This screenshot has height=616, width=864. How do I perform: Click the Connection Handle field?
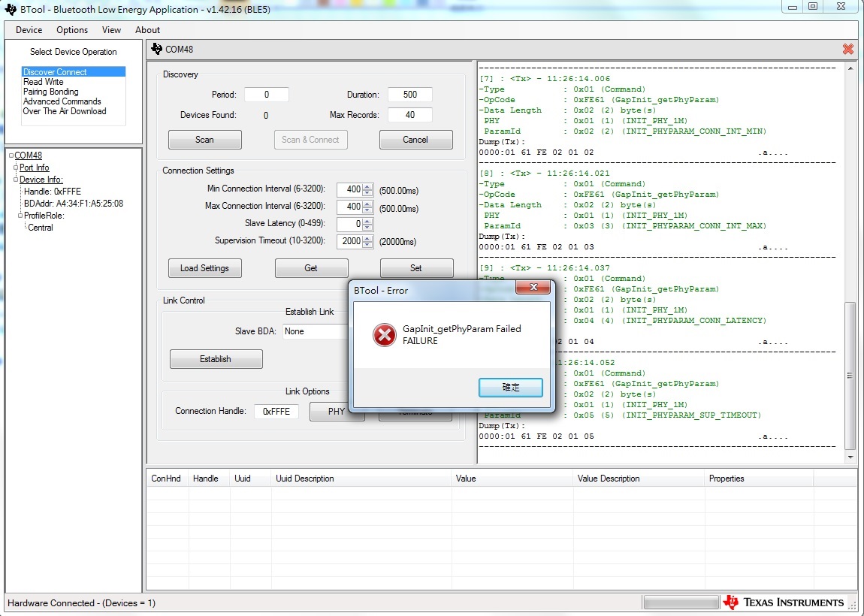[276, 411]
